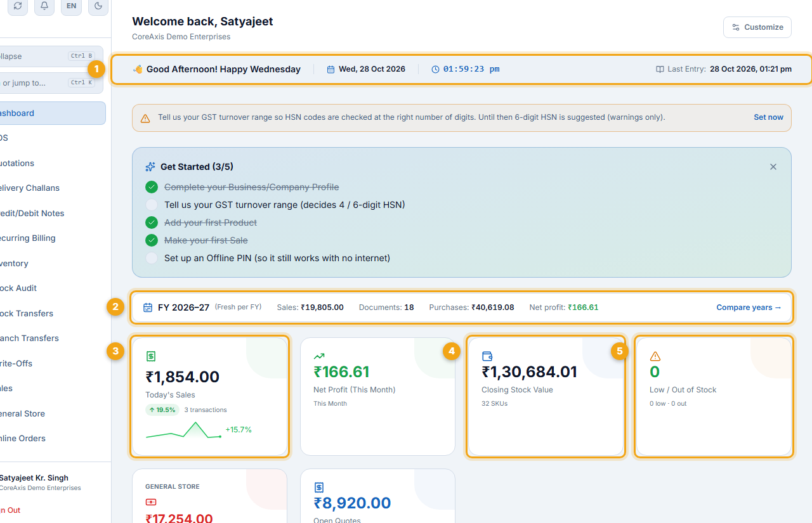Screen dimensions: 812x523
Task: Click the rupee icon on Today's Sales card
Action: tap(150, 356)
